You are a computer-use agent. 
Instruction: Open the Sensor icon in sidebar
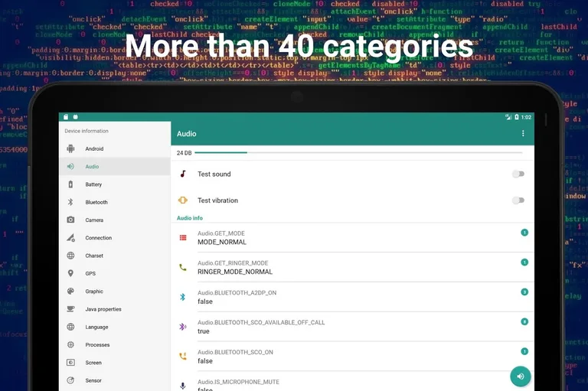pyautogui.click(x=70, y=380)
